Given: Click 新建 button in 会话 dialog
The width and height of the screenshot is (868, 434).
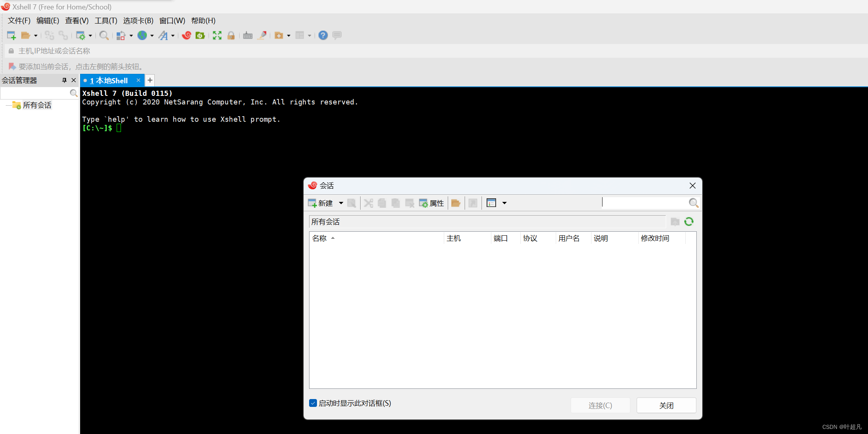Looking at the screenshot, I should point(320,203).
